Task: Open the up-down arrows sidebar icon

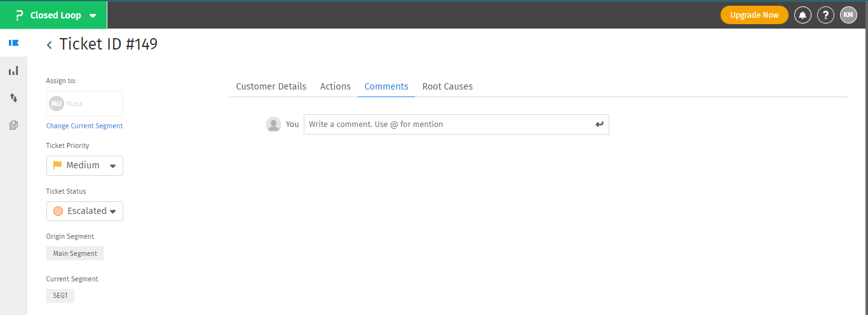Action: (x=13, y=98)
